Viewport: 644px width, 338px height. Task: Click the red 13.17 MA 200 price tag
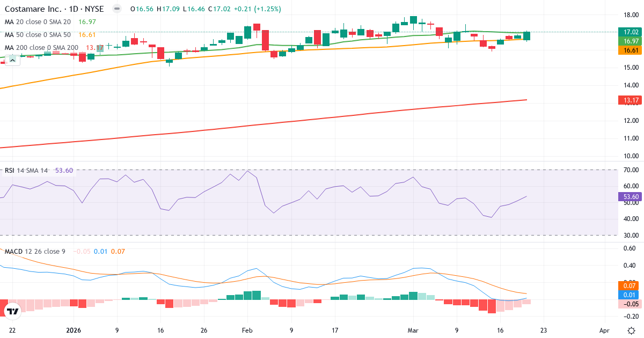[x=629, y=99]
